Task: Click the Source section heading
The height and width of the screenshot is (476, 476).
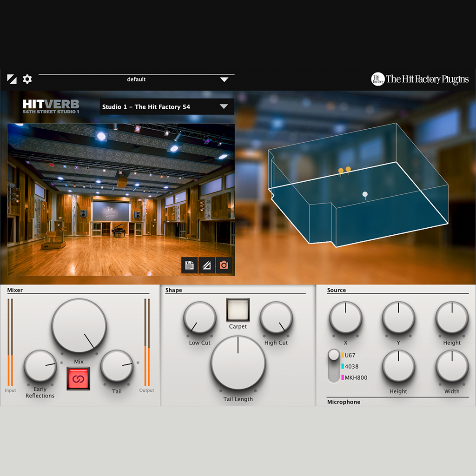Action: click(337, 290)
